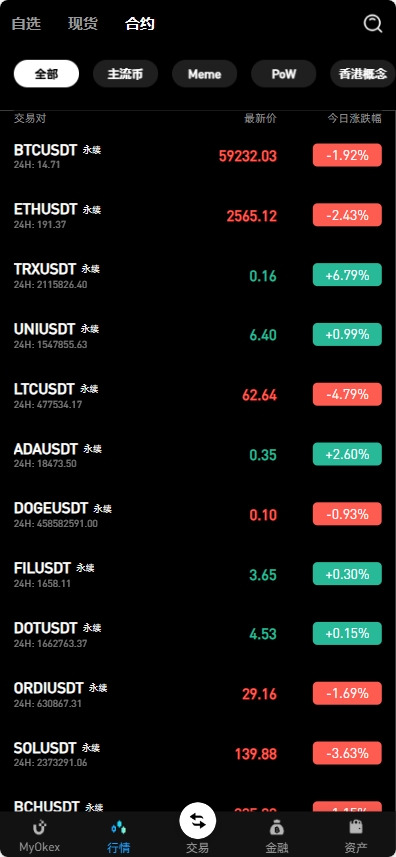Tap the MyOkex home icon
This screenshot has height=857, width=396.
39,827
